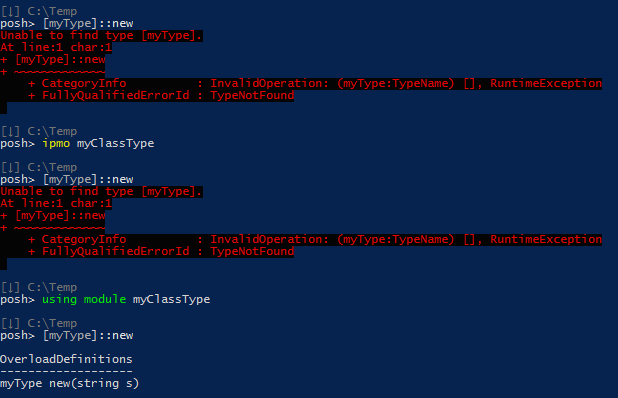
Task: Click the last [myType]::new command
Action: (x=88, y=336)
